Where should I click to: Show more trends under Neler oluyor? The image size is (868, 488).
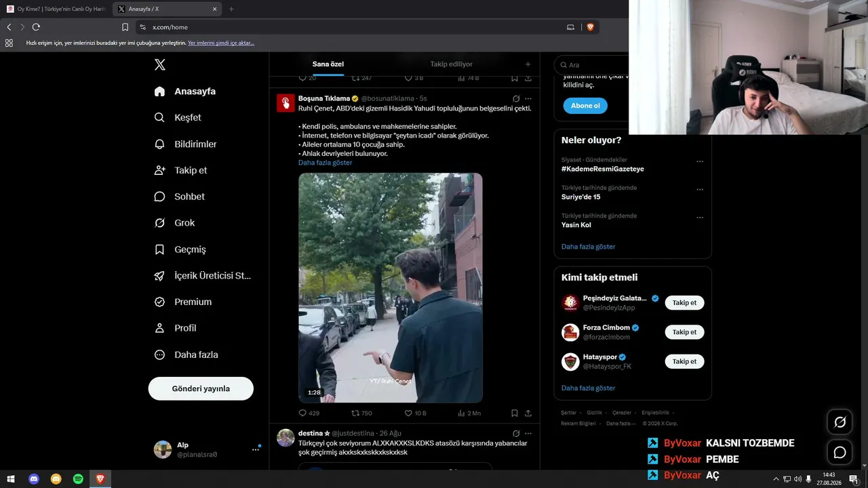click(x=589, y=247)
